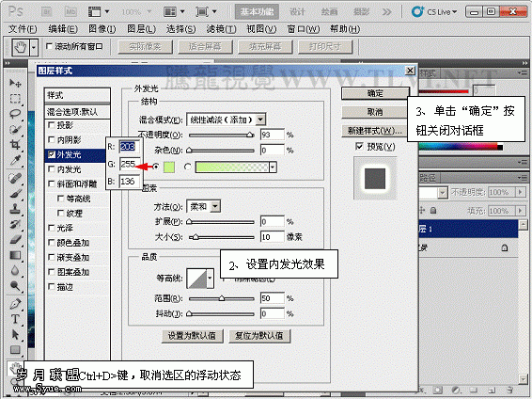
Task: Select the Clone Stamp tool
Action: click(x=15, y=209)
